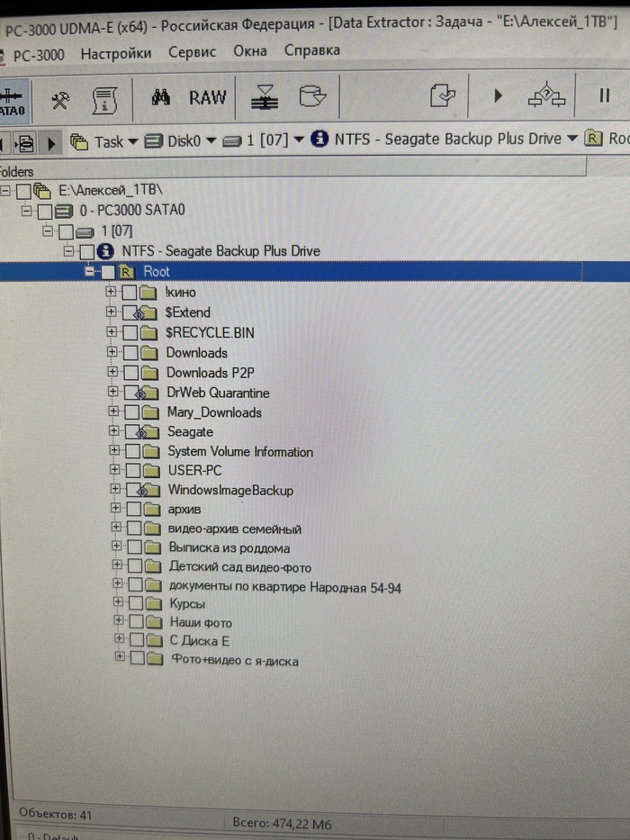The image size is (630, 840).
Task: Tick the Downloads folder checkbox
Action: [130, 353]
